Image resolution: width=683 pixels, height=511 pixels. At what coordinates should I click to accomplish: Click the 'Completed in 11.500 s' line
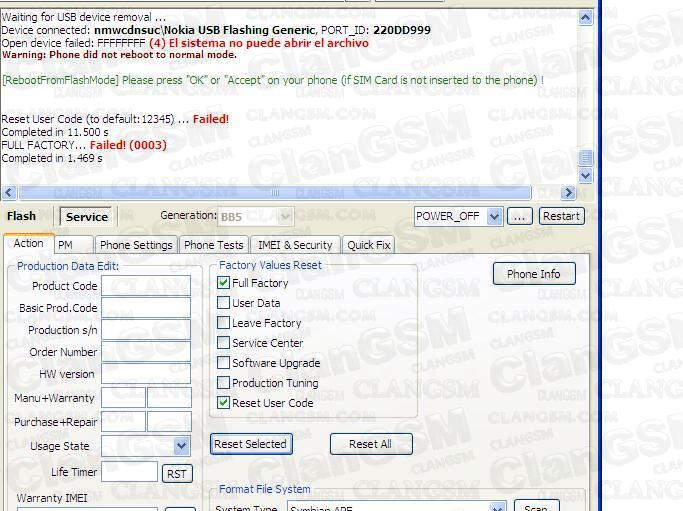coord(55,132)
